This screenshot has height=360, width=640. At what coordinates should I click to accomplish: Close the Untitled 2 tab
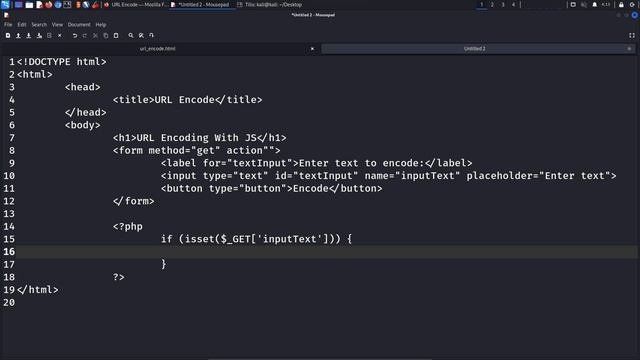tap(629, 49)
